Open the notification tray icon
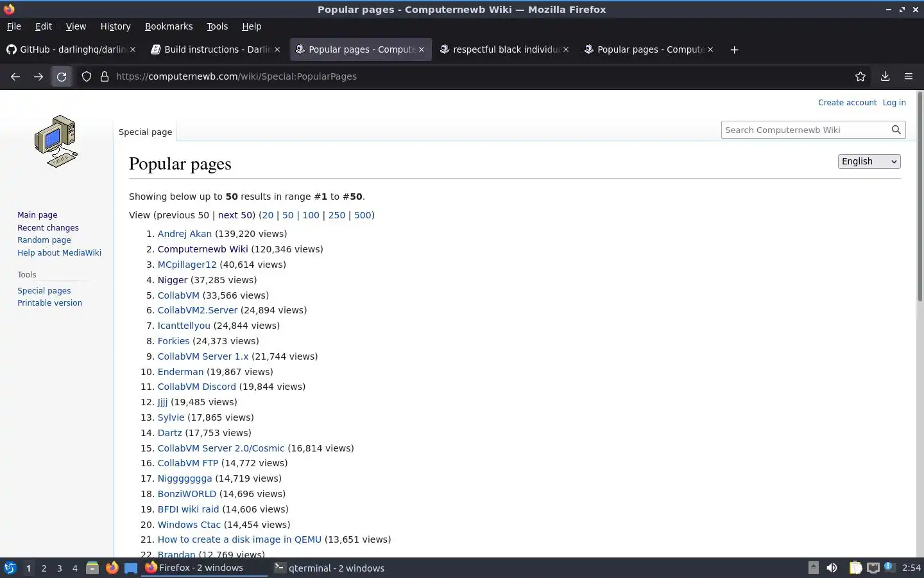 click(889, 567)
